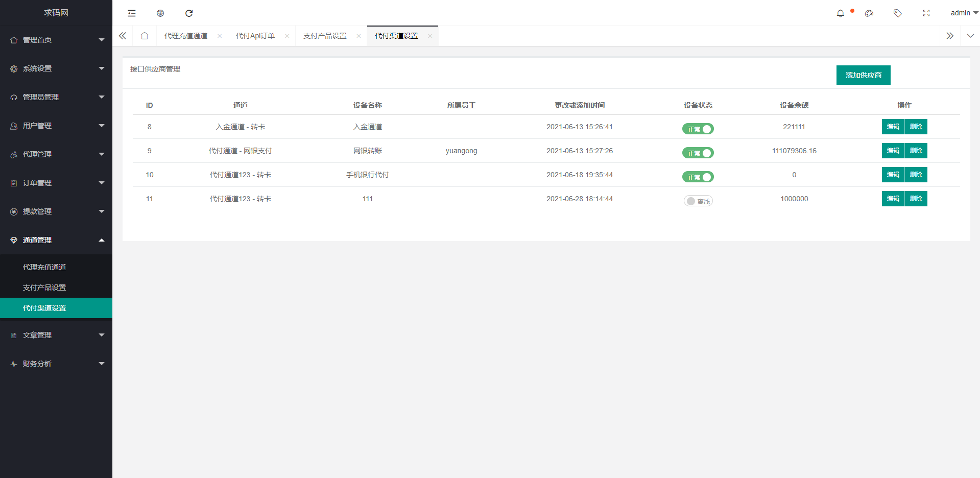Viewport: 980px width, 478px height.
Task: Close the 代理充值通道 tab
Action: [220, 36]
